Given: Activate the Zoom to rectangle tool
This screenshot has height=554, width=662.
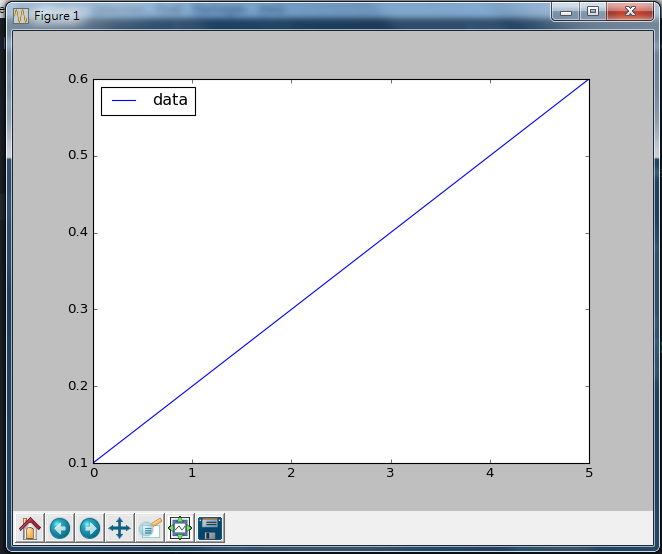Looking at the screenshot, I should pyautogui.click(x=149, y=528).
